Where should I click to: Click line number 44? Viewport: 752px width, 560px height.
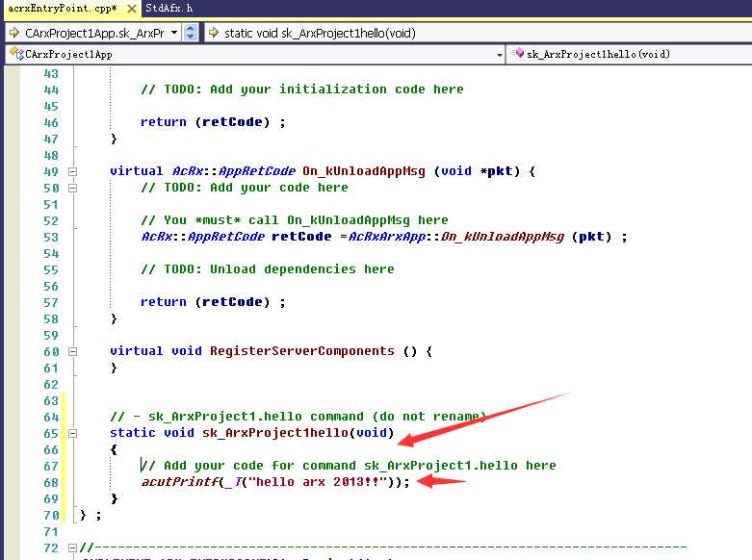51,89
